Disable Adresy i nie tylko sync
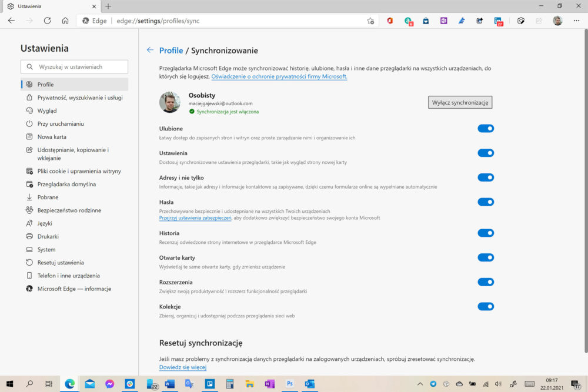The width and height of the screenshot is (588, 392). pos(486,177)
